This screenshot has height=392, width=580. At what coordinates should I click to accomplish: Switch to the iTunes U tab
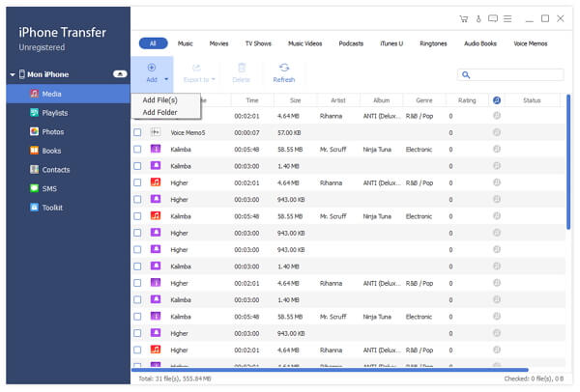coord(391,43)
